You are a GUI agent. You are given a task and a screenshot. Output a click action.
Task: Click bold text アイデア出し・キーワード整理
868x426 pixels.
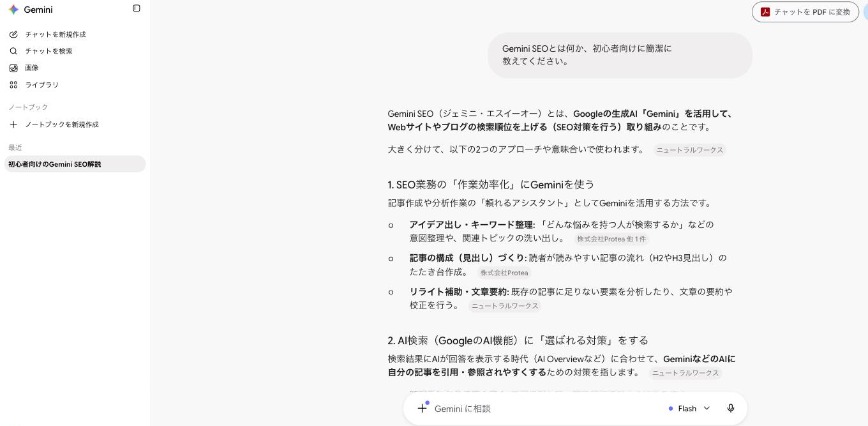pyautogui.click(x=472, y=225)
